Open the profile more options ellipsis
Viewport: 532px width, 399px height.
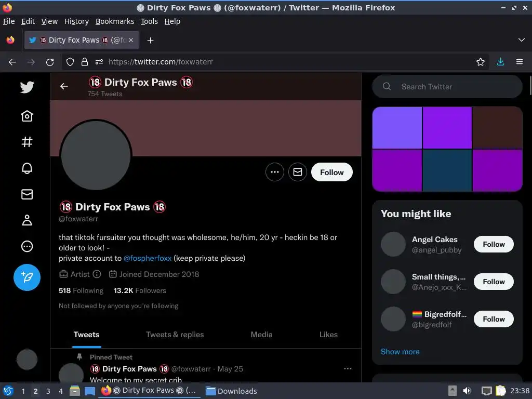[274, 172]
